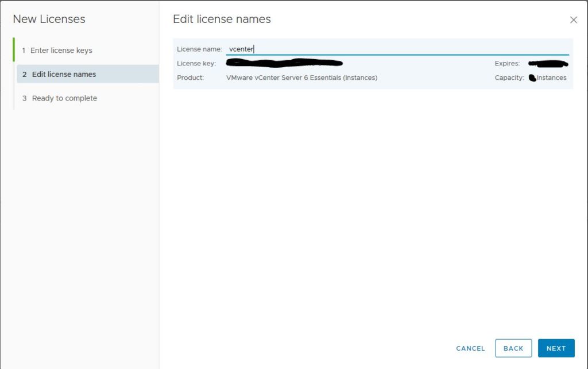Click the Edit license names heading
Viewport: 588px width, 369px height.
click(x=222, y=19)
